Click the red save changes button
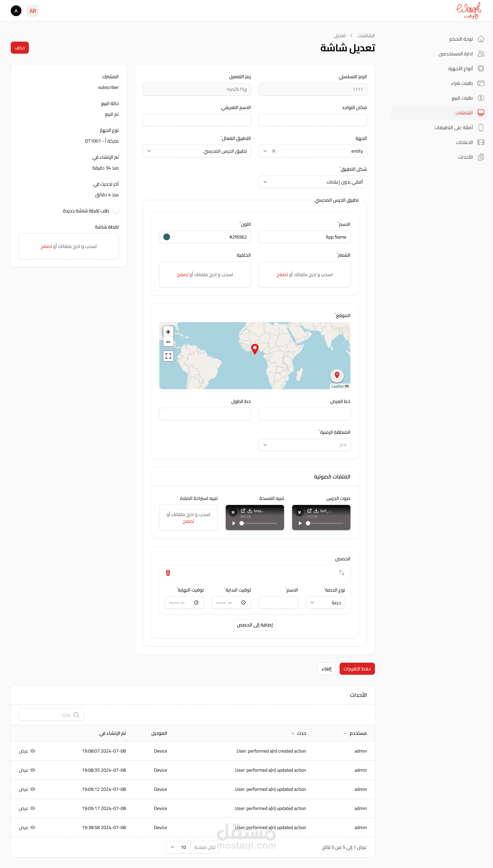 (357, 669)
